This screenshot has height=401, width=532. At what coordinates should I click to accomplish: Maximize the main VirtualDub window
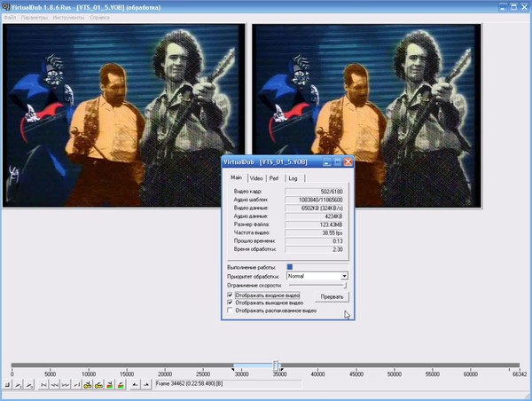513,7
